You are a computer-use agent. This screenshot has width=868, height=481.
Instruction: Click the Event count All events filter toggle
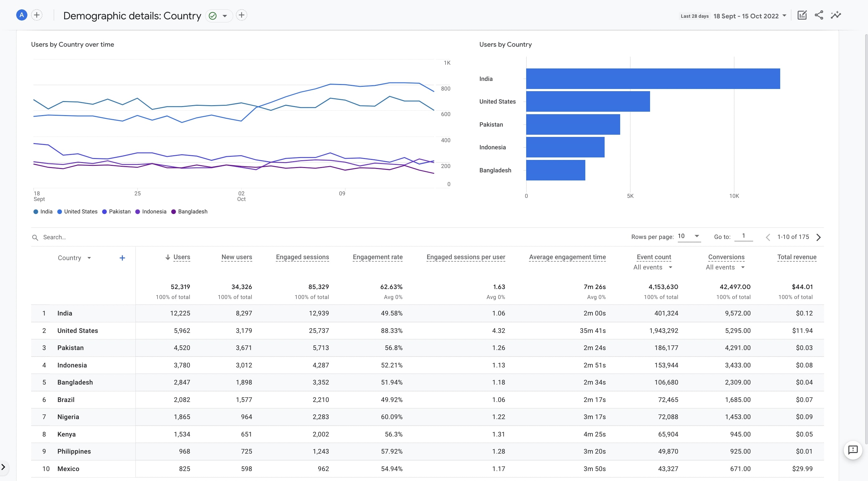(652, 268)
